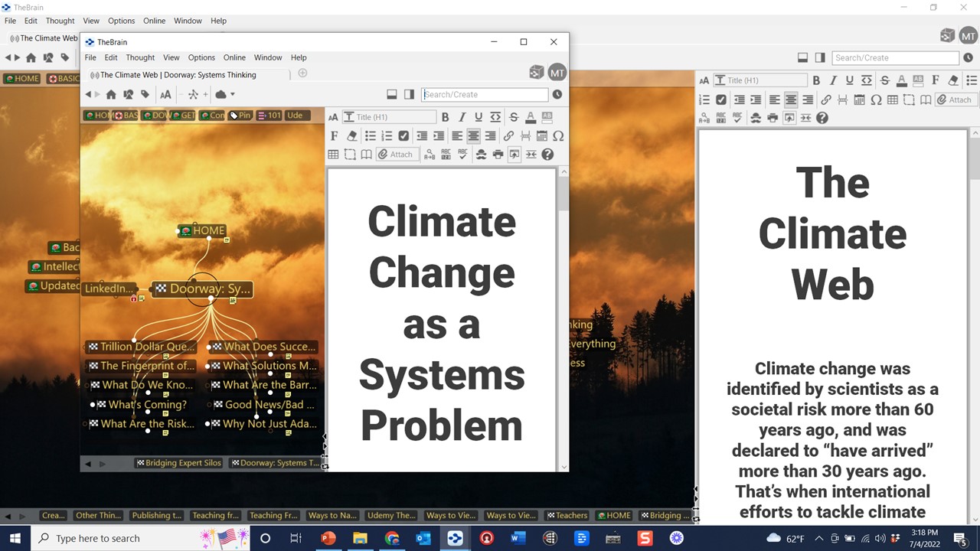The width and height of the screenshot is (980, 551).
Task: Open Bridging Expert Silos in front history bar
Action: (x=178, y=463)
